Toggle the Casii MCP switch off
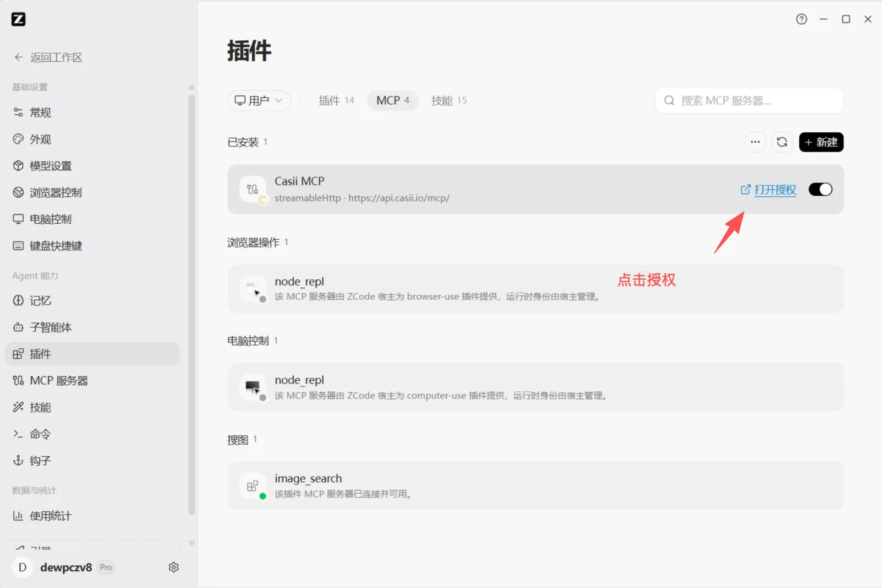Viewport: 882px width, 588px height. [x=820, y=190]
